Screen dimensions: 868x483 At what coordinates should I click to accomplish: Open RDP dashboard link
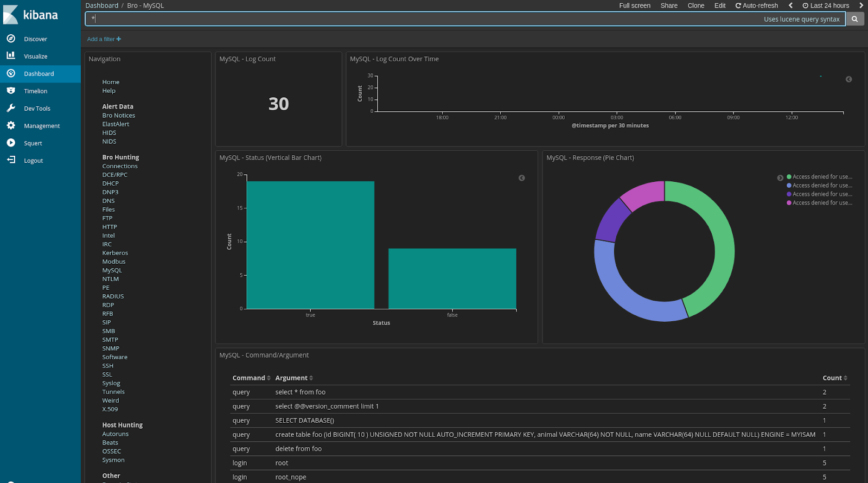(108, 305)
